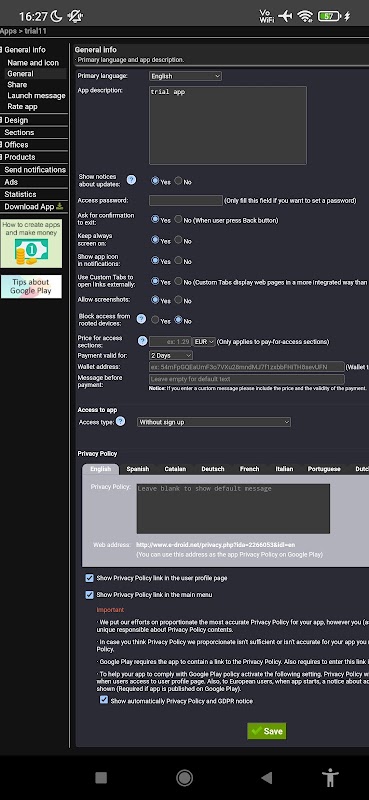Open the Ads sidebar item
This screenshot has width=369, height=800.
pos(11,182)
